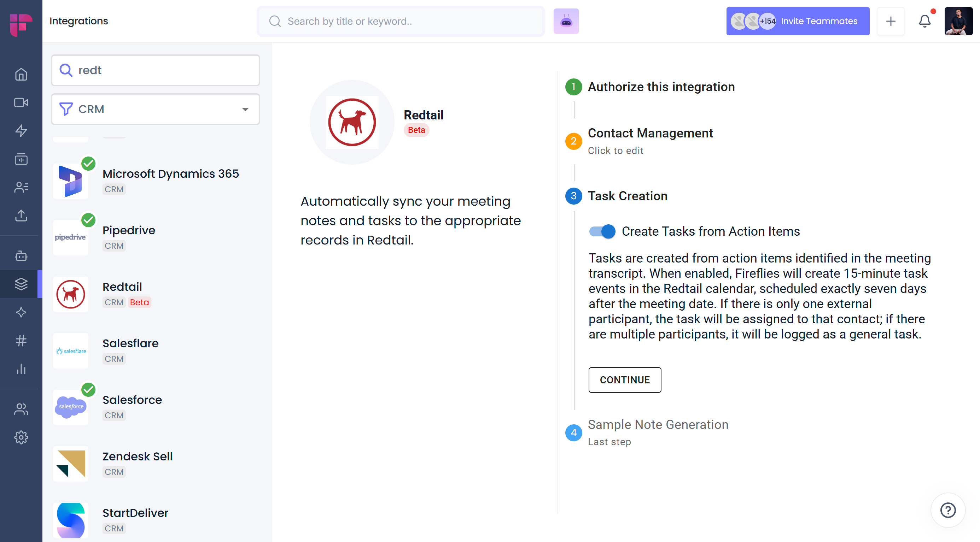Open the hashtag topics sidebar icon

coord(21,341)
